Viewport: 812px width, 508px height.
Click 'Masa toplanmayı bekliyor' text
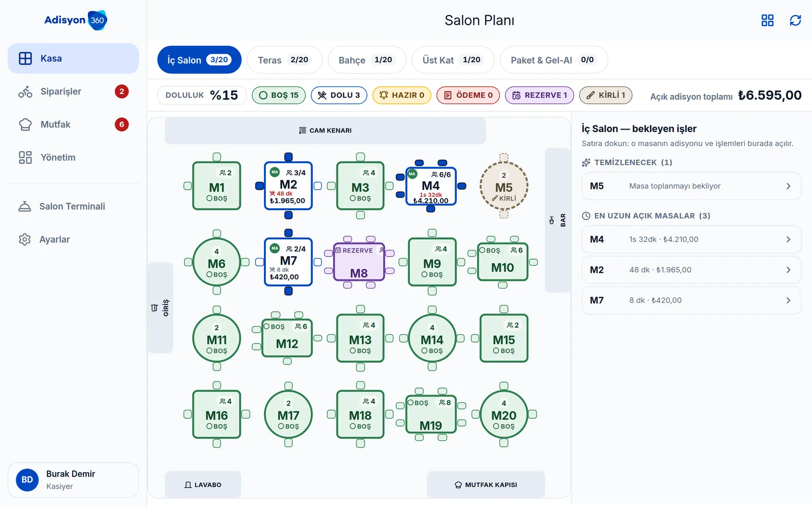[675, 186]
